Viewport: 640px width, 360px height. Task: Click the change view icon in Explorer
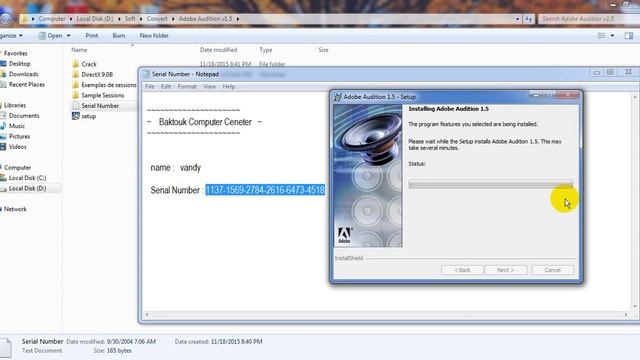pos(602,36)
